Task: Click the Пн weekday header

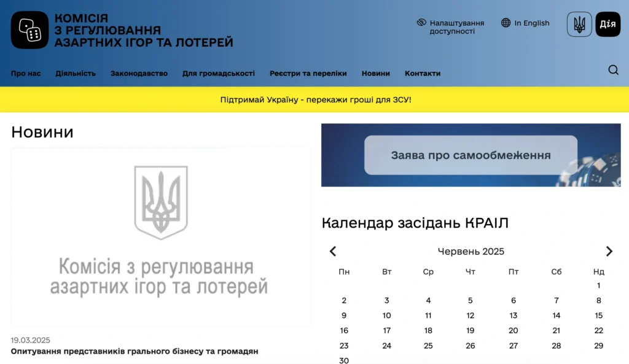Action: (344, 272)
